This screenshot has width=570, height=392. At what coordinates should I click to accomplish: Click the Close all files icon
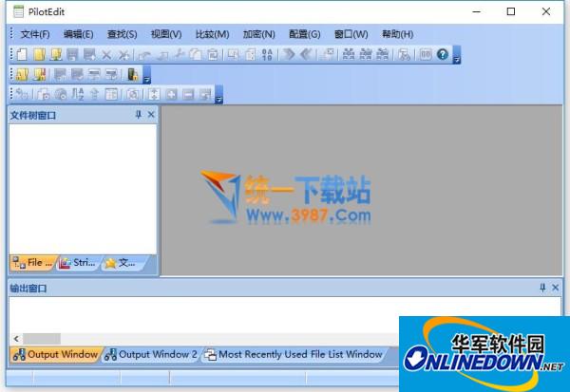point(123,55)
